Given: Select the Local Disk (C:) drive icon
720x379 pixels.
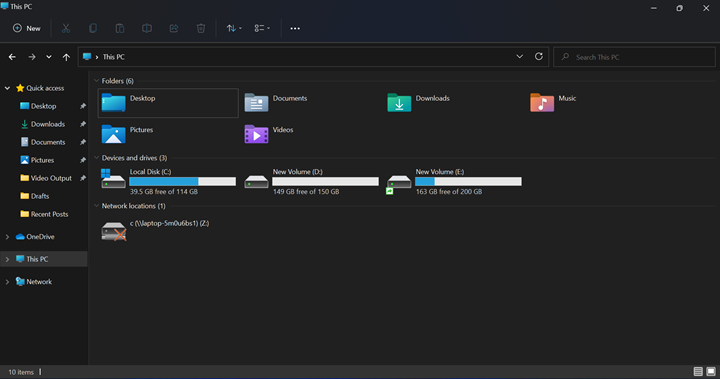Looking at the screenshot, I should point(113,179).
